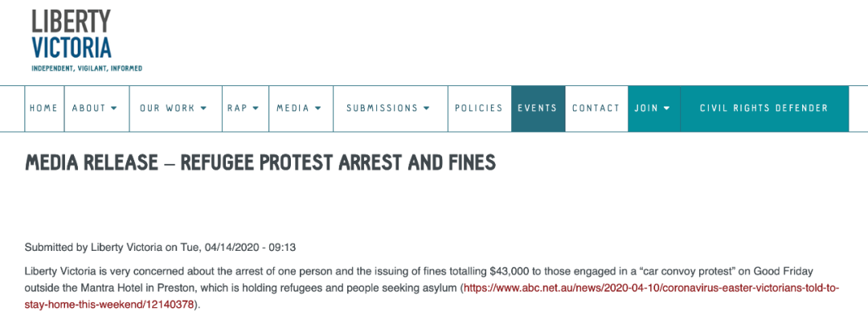868x320 pixels.
Task: Open the ABC news article link
Action: pos(432,297)
